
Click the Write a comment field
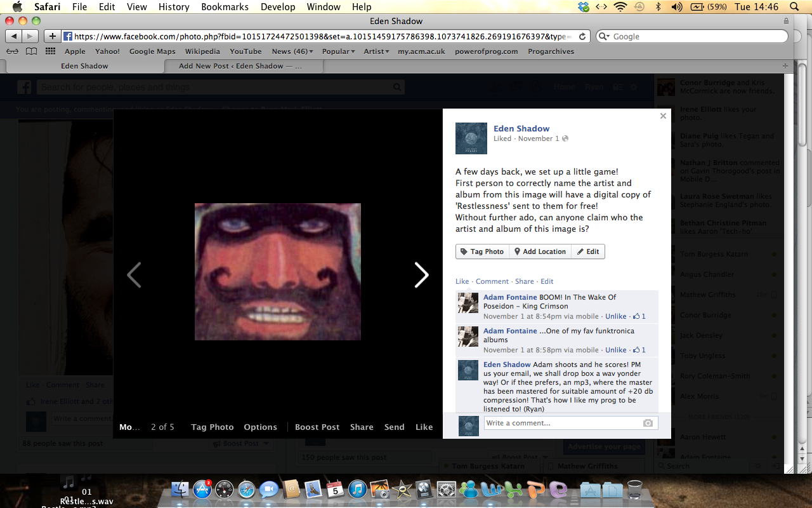[561, 423]
